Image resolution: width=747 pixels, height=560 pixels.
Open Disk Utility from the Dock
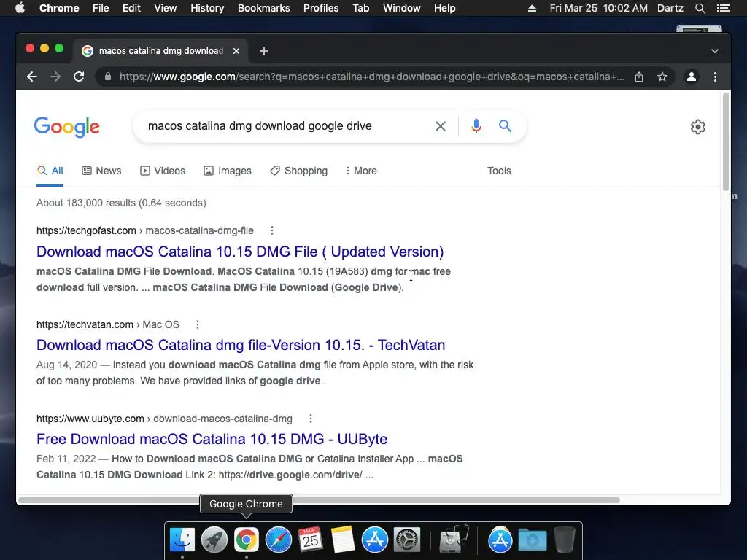(453, 540)
